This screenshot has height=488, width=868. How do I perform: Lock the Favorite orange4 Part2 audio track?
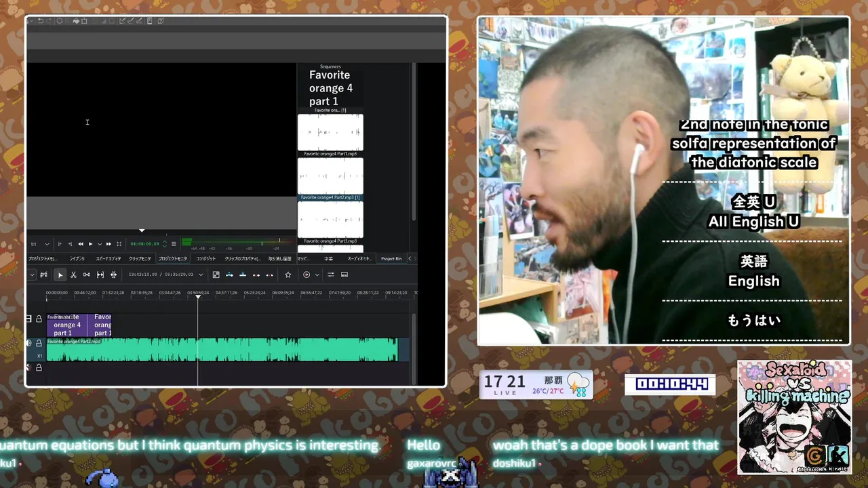tap(39, 344)
